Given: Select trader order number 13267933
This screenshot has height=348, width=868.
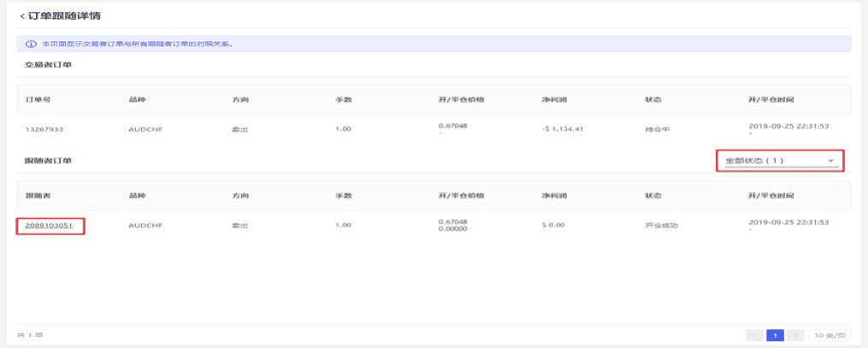Looking at the screenshot, I should pyautogui.click(x=45, y=130).
